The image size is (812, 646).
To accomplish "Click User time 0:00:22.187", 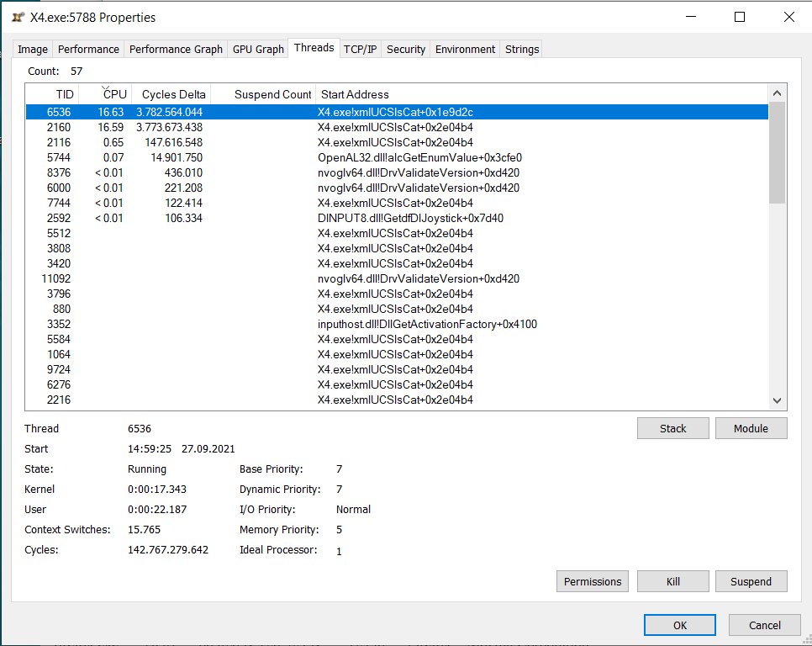I will point(157,509).
